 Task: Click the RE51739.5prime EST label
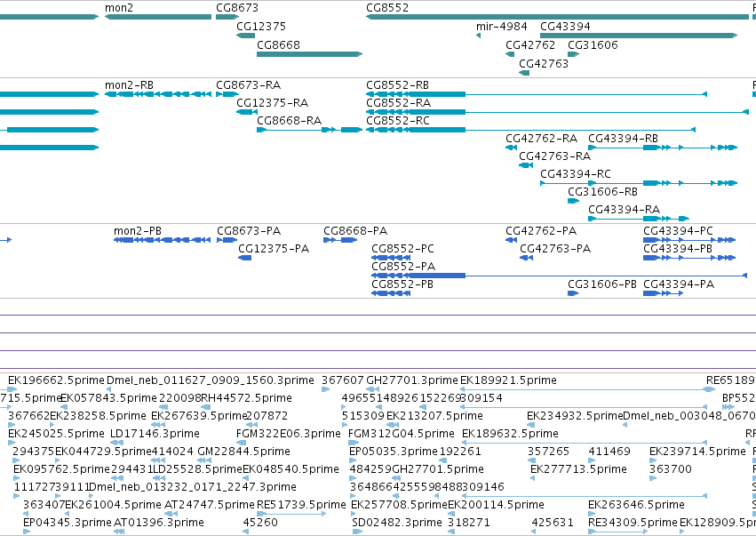tap(301, 505)
